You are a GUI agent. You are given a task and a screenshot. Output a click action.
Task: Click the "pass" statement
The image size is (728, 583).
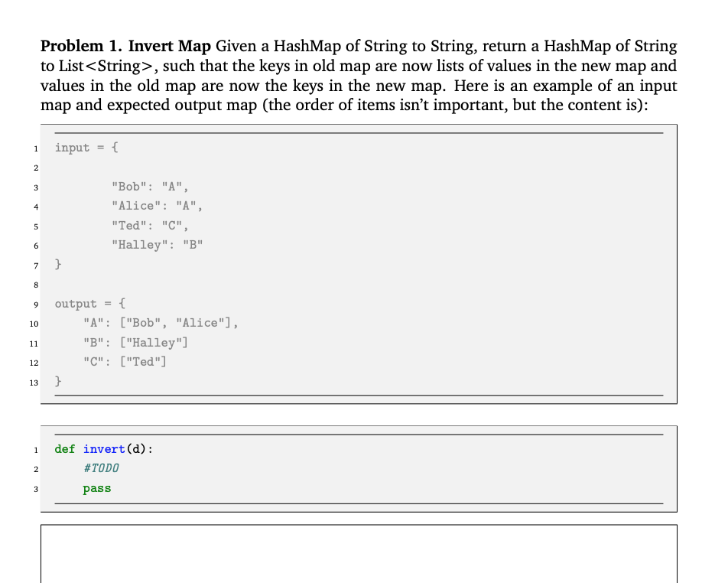96,488
